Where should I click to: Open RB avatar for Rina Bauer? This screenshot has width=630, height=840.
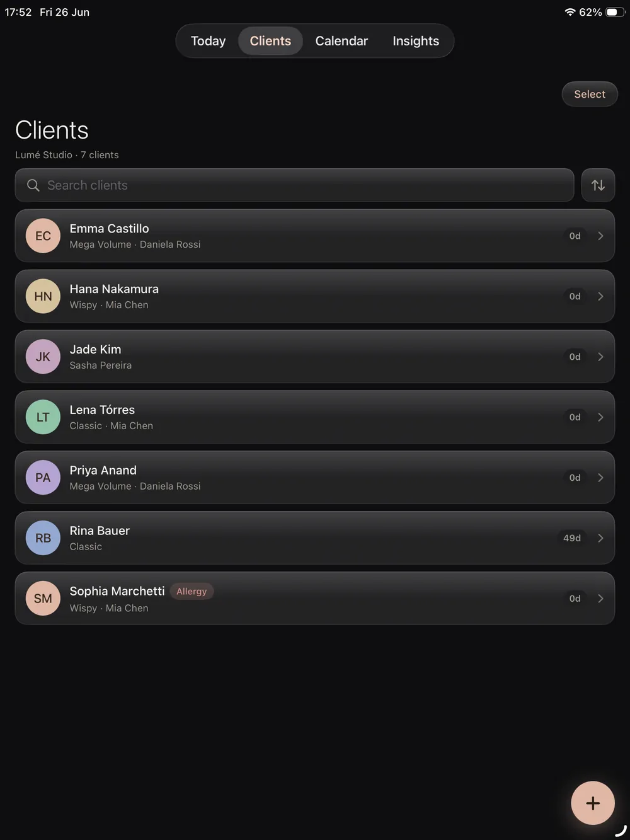coord(43,538)
